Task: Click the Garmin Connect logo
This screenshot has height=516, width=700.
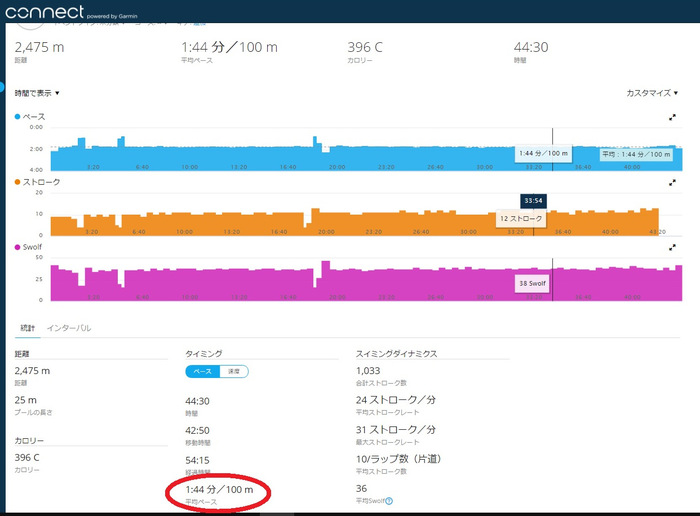Action: 71,12
